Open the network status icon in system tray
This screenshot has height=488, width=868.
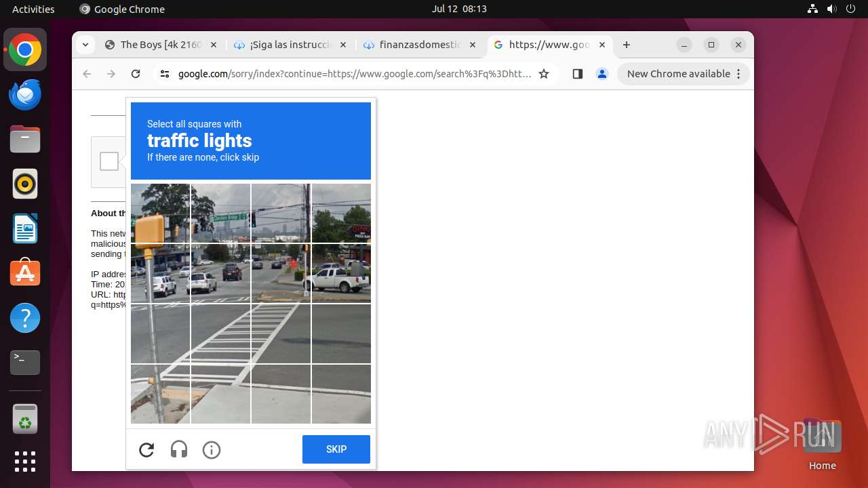(813, 9)
